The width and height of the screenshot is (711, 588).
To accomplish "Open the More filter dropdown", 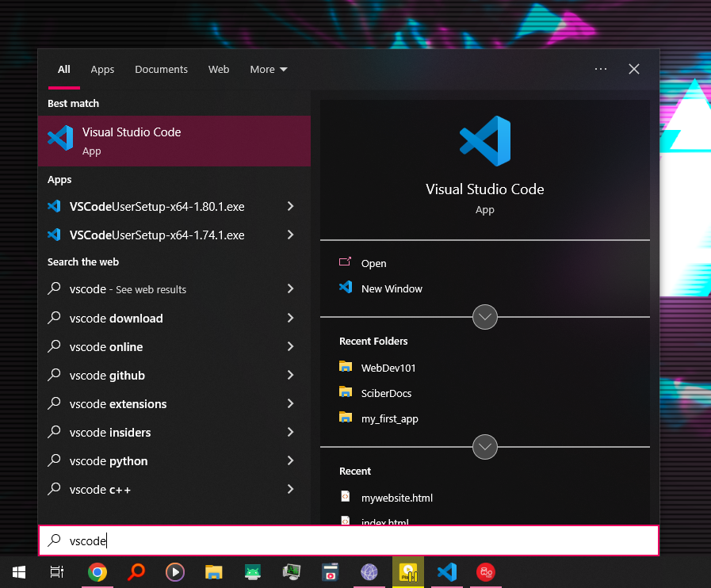I will tap(269, 70).
